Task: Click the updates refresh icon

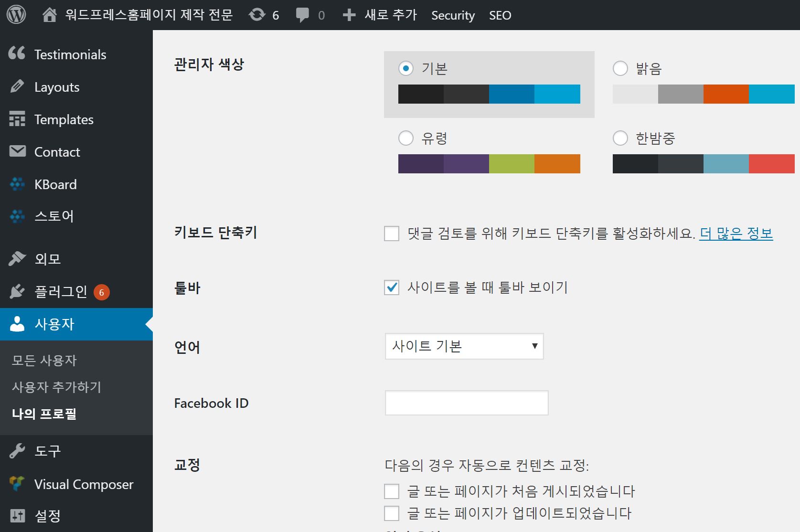Action: tap(257, 15)
